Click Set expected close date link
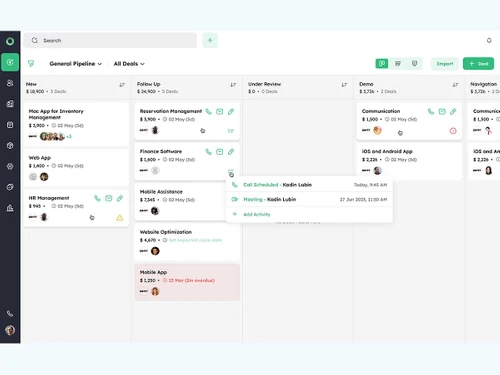The height and width of the screenshot is (375, 500). [x=195, y=240]
